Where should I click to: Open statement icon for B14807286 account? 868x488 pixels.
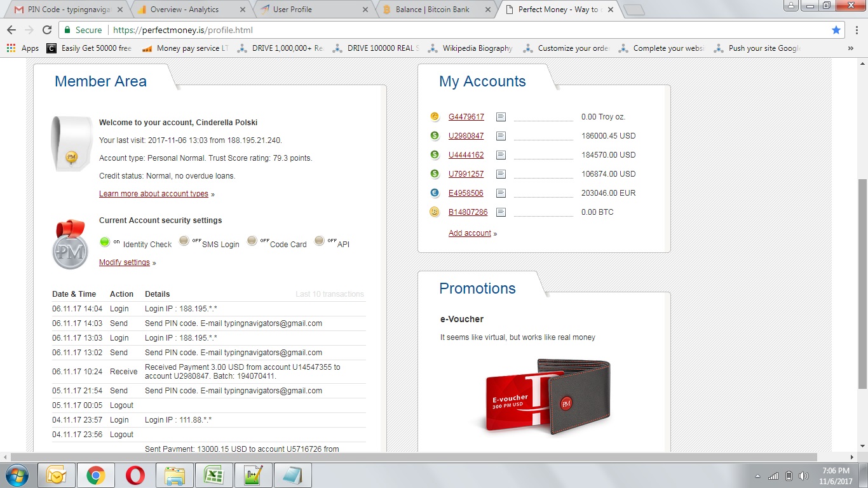[x=501, y=212]
